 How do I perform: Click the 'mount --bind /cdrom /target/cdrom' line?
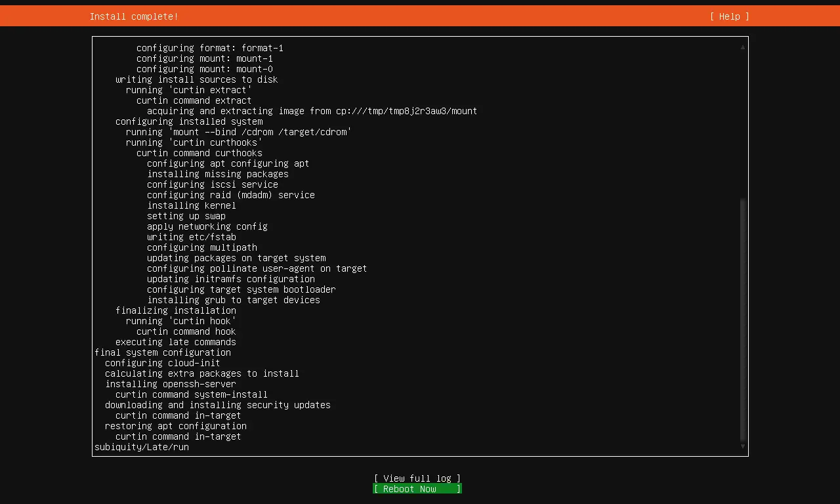(239, 132)
